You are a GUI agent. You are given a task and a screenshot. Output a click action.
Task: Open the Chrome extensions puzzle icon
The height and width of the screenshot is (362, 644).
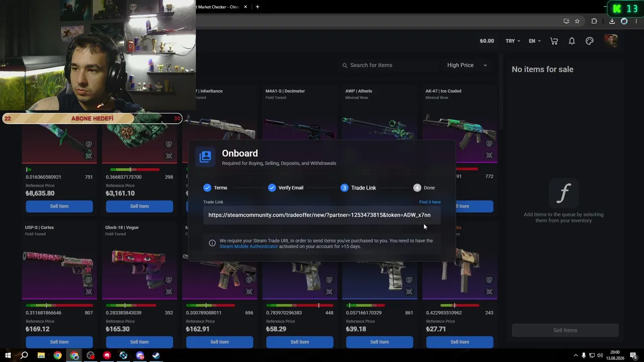594,21
